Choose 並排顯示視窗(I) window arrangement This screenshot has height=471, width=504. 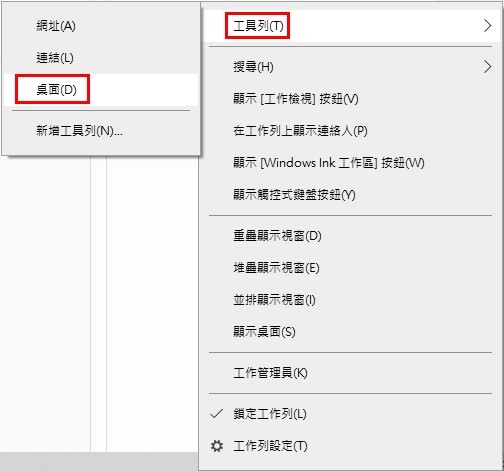click(351, 300)
